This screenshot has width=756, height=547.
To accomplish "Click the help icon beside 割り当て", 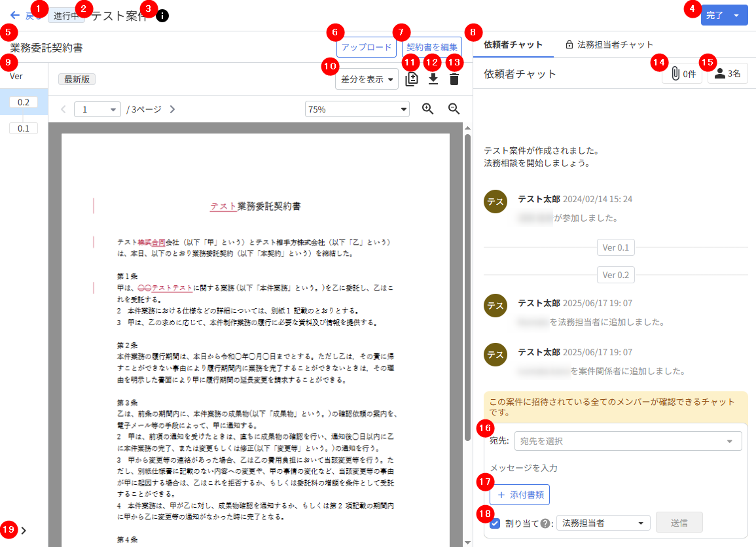I will pyautogui.click(x=546, y=523).
